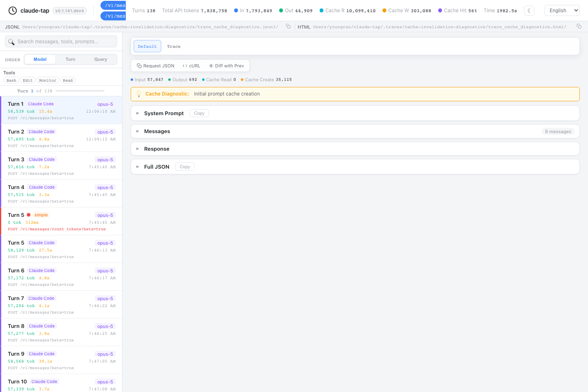Viewport: 588px width, 392px height.
Task: Click the Turns 138 statistic
Action: [x=144, y=11]
